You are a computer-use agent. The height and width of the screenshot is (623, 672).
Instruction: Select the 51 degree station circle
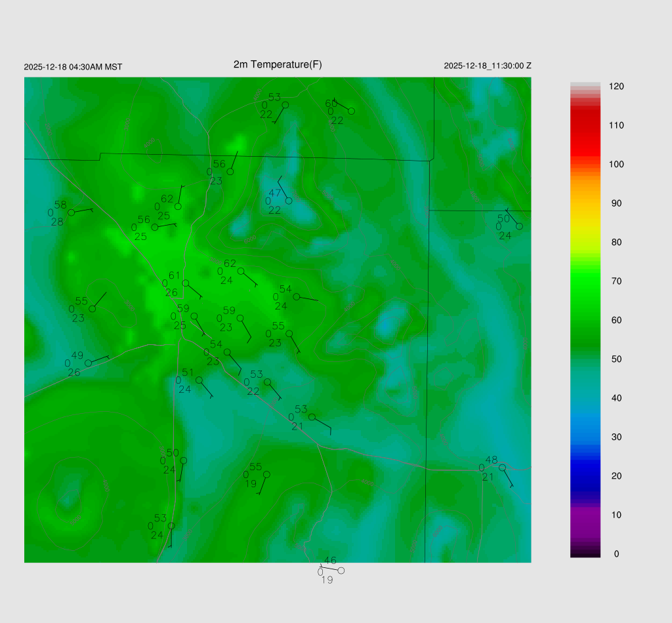tap(199, 380)
